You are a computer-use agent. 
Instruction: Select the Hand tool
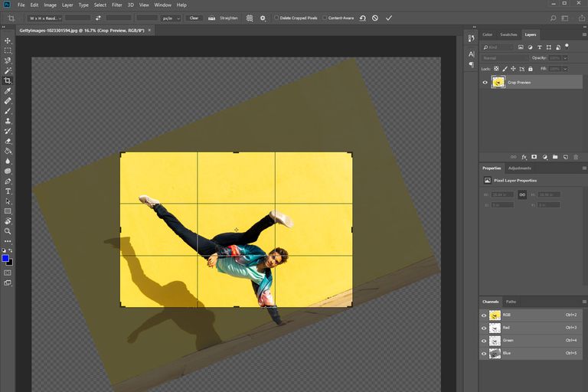[x=8, y=221]
